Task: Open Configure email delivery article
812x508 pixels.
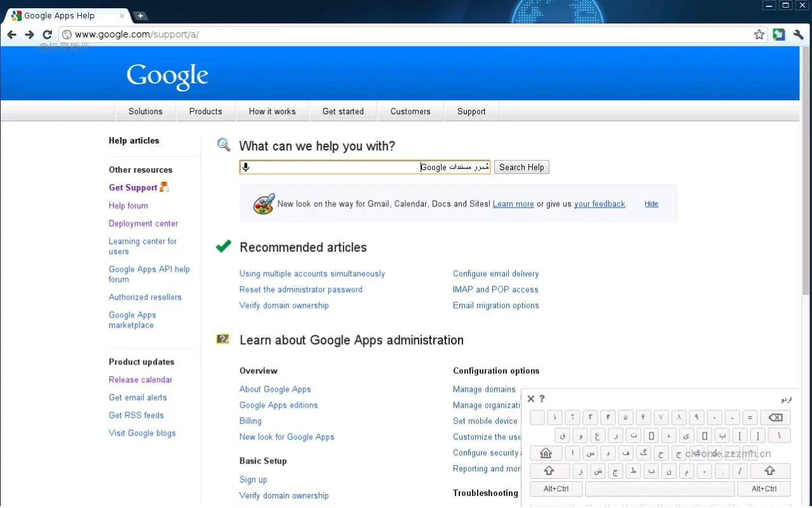Action: pyautogui.click(x=495, y=274)
